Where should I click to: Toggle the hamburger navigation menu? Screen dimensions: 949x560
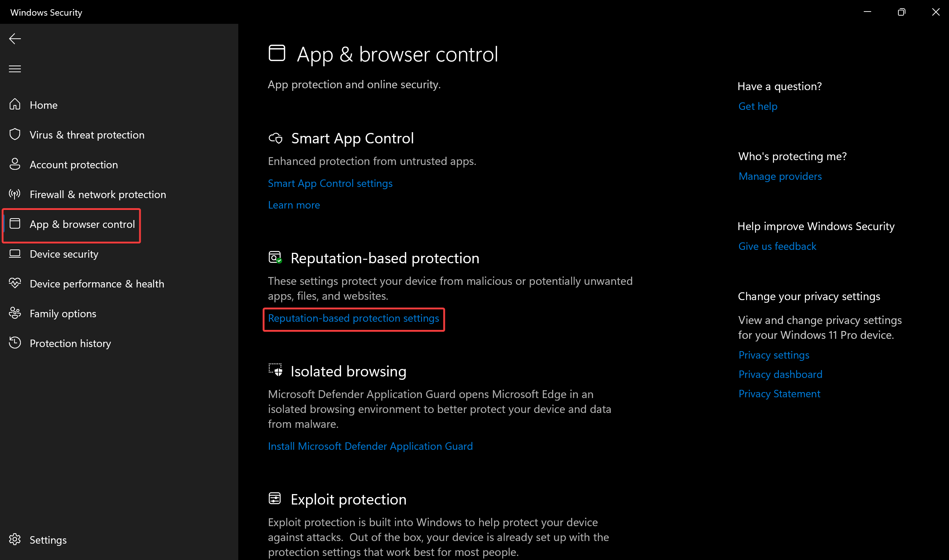click(x=15, y=69)
